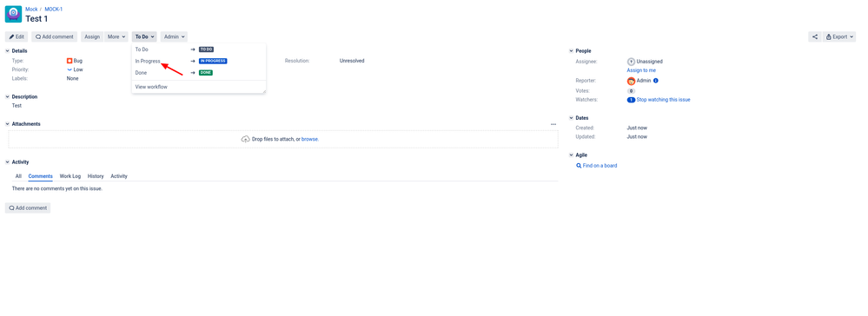Click the IN PROGRESS status lozenge
The height and width of the screenshot is (316, 868).
[x=213, y=61]
